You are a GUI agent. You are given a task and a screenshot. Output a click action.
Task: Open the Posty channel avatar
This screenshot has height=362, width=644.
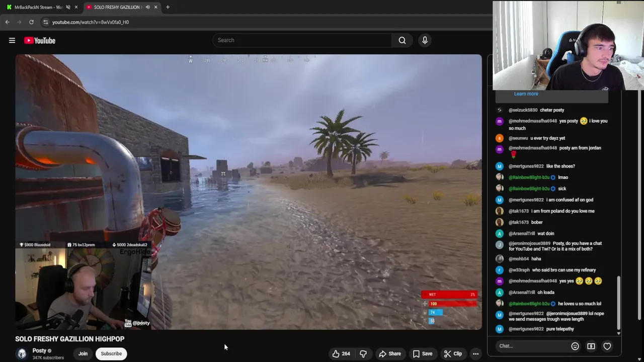(22, 354)
